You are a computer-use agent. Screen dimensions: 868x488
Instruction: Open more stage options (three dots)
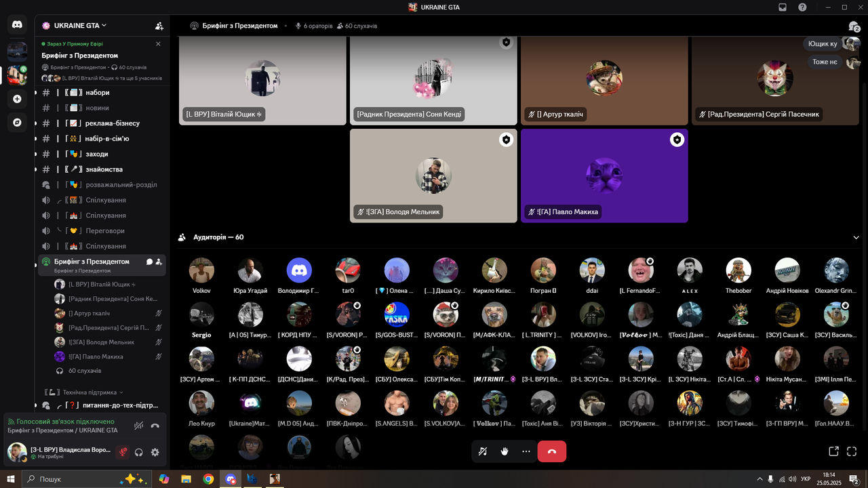pyautogui.click(x=526, y=451)
